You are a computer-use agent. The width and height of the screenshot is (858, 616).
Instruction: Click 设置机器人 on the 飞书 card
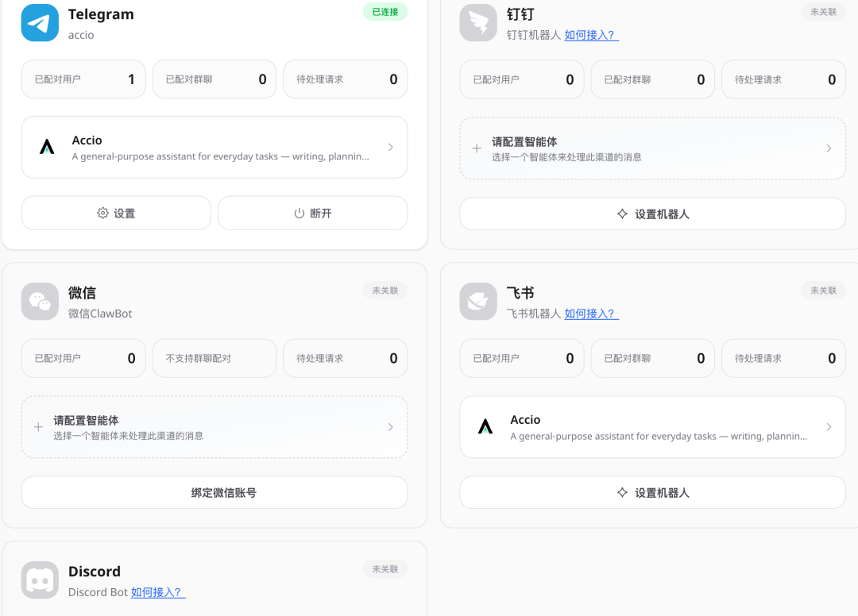pyautogui.click(x=652, y=492)
